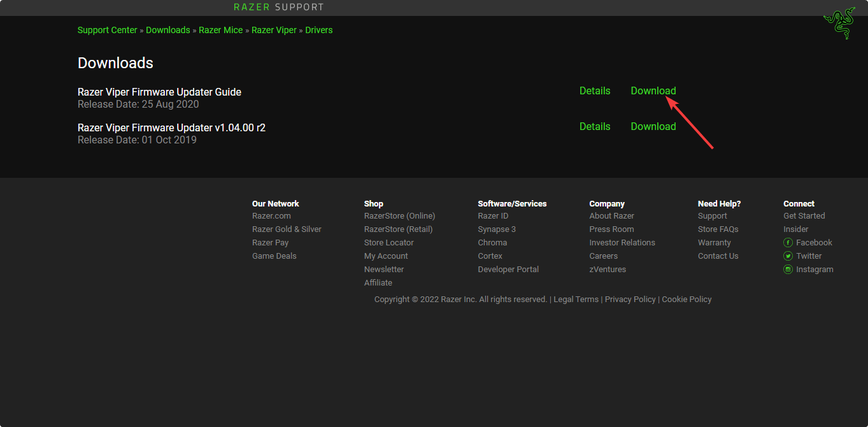The image size is (868, 427).
Task: Open Affiliate link
Action: (x=378, y=282)
